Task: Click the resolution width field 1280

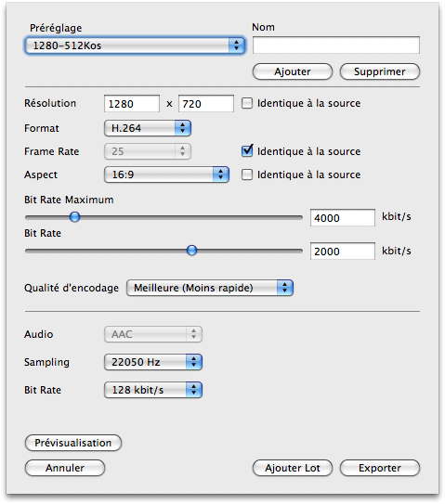Action: [132, 104]
